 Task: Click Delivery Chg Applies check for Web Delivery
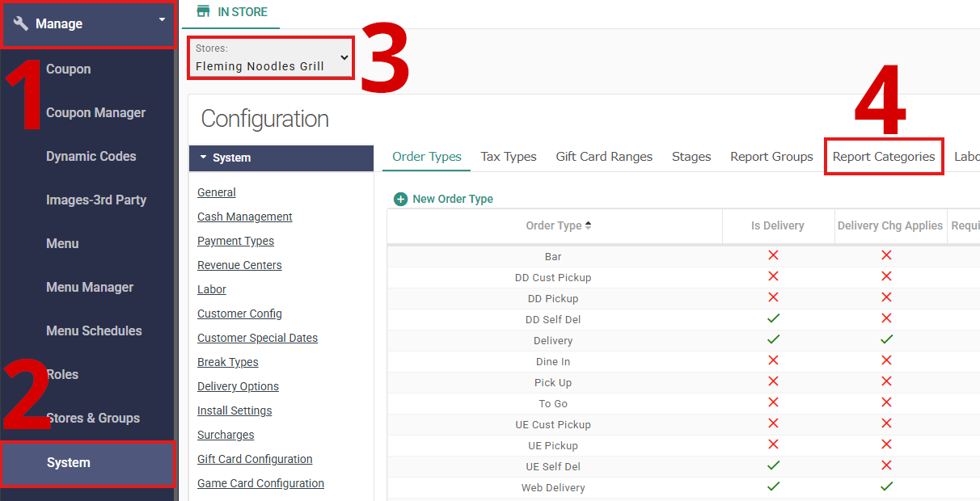(x=887, y=486)
